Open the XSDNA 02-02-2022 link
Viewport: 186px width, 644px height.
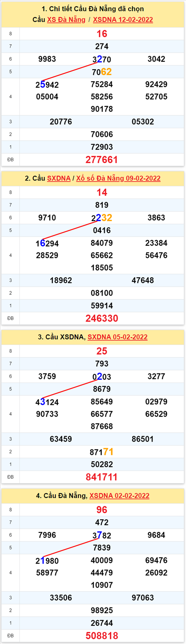119,496
